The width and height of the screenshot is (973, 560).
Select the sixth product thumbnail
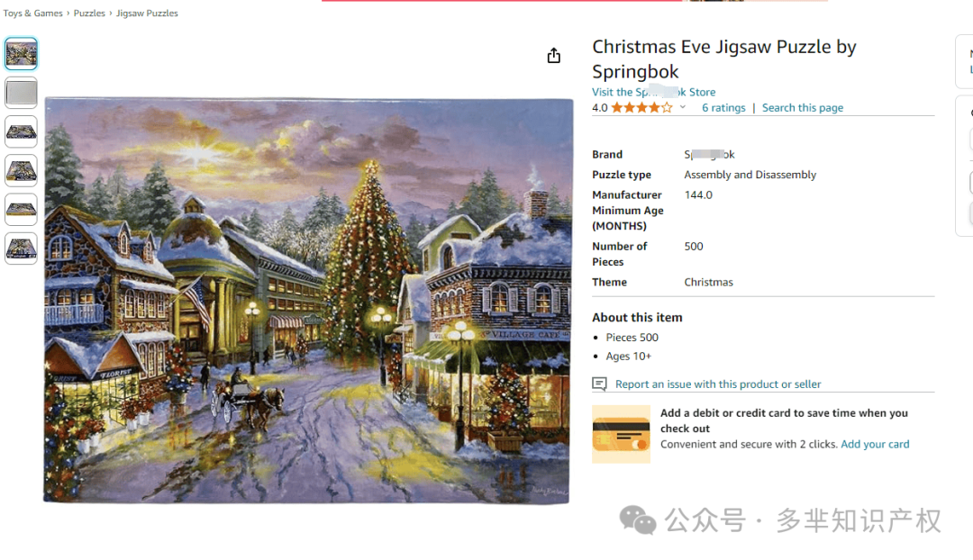[x=21, y=248]
